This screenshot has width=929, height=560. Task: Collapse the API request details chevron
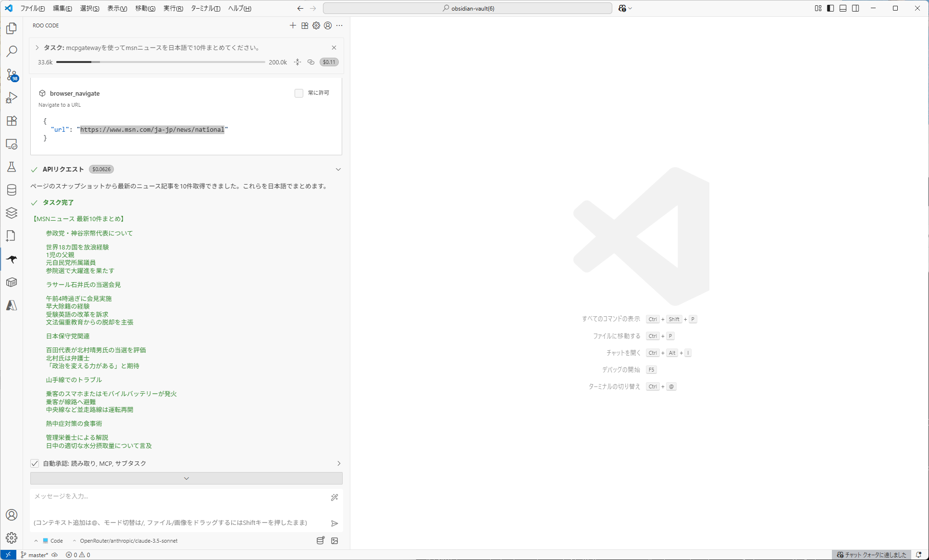[x=338, y=169]
